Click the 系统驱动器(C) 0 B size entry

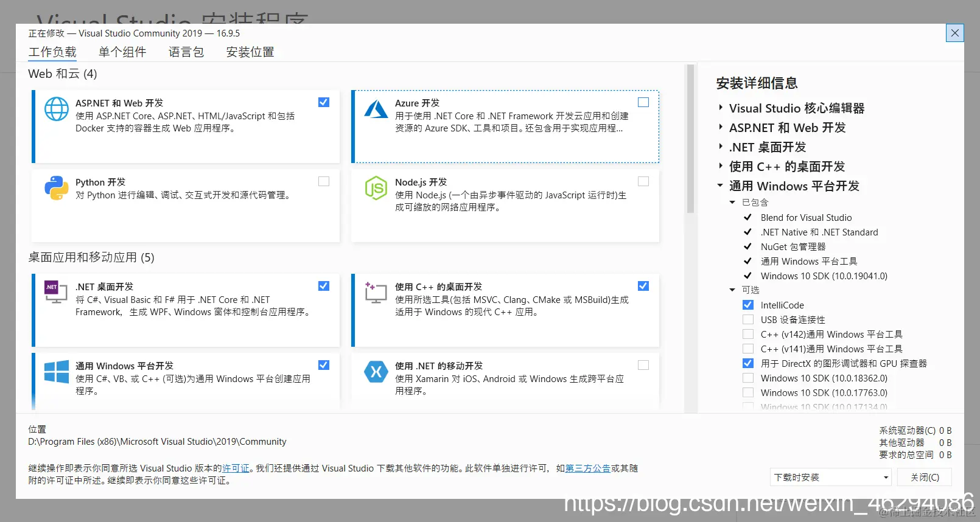[915, 430]
